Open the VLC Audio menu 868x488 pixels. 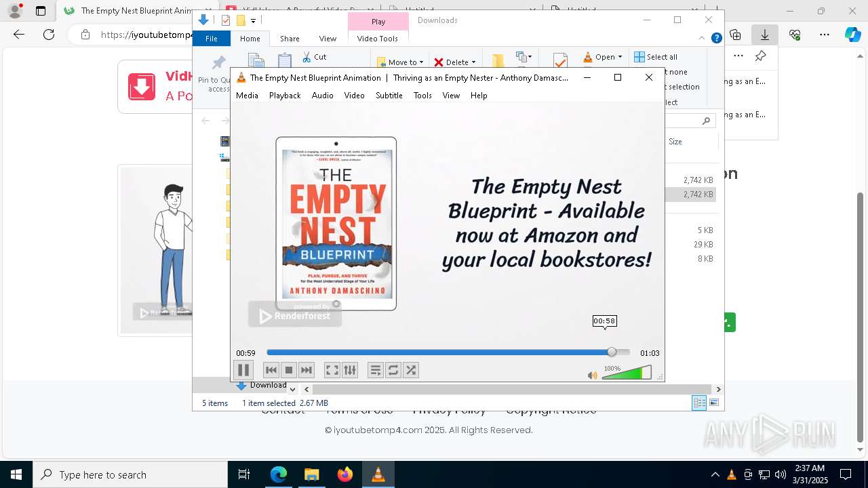tap(323, 96)
